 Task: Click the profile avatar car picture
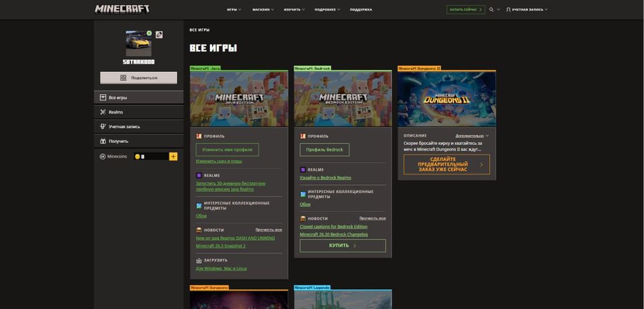click(138, 44)
